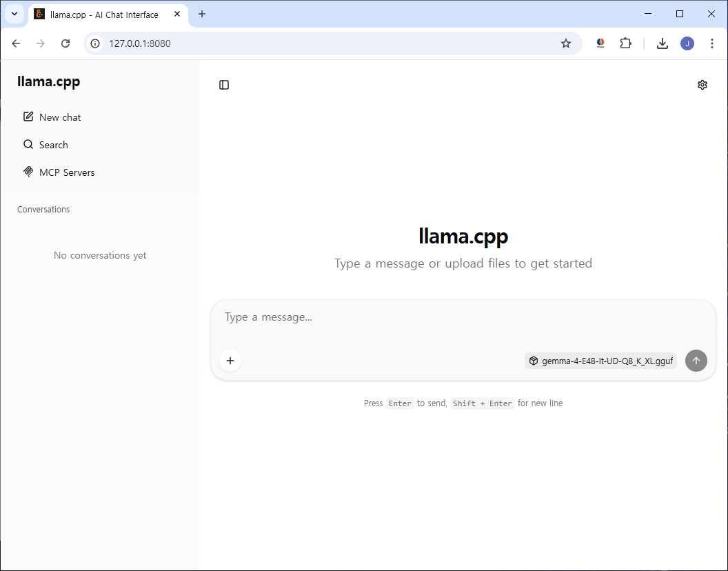Click the large llama.cpp heading
This screenshot has height=571, width=728.
coord(463,237)
